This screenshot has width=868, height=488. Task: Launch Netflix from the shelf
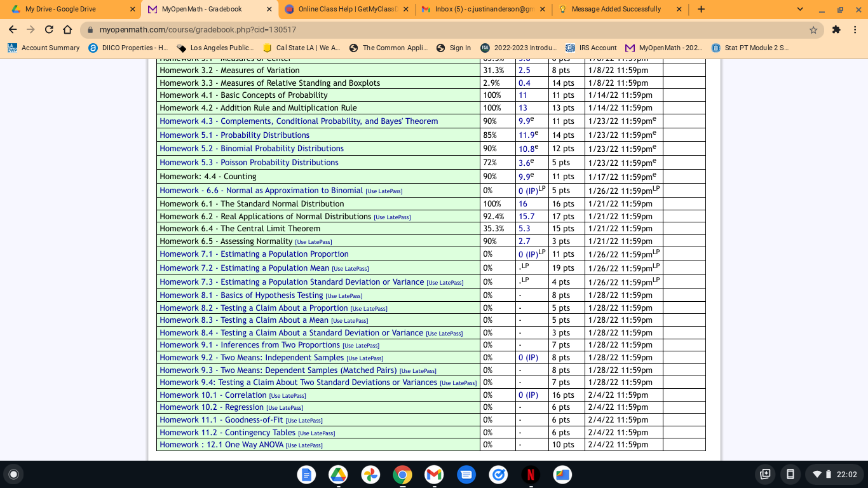tap(531, 474)
